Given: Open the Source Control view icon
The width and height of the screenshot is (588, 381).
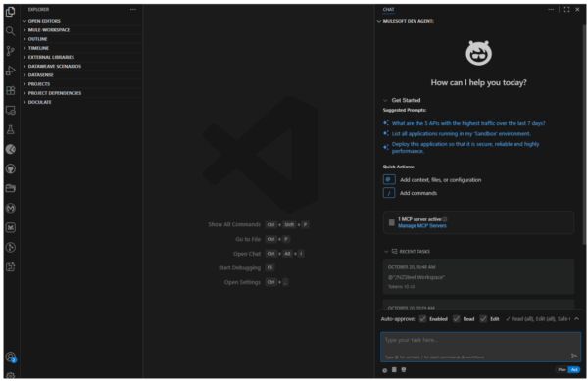Looking at the screenshot, I should [11, 51].
